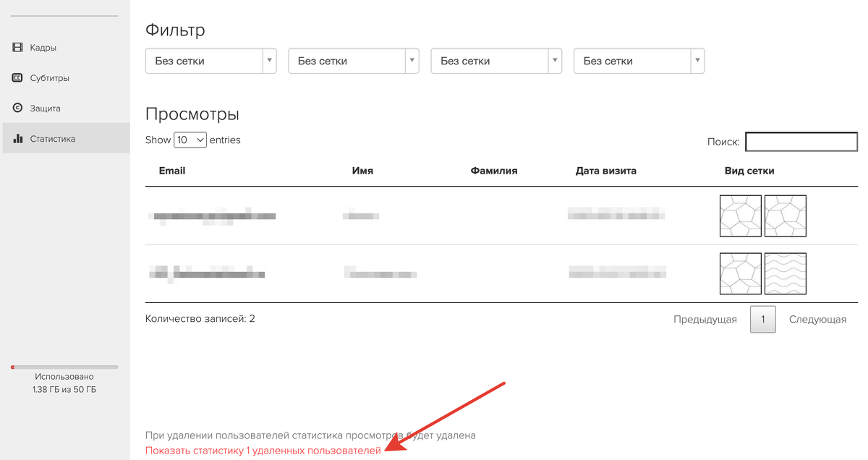Select page 1 in pagination
The width and height of the screenshot is (868, 460).
[763, 319]
